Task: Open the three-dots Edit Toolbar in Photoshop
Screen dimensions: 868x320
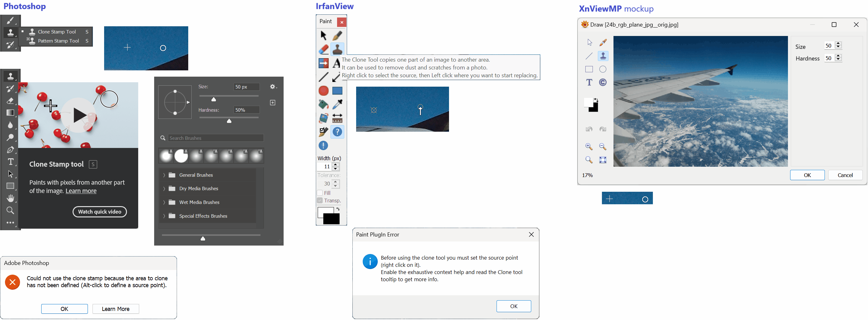Action: (10, 222)
